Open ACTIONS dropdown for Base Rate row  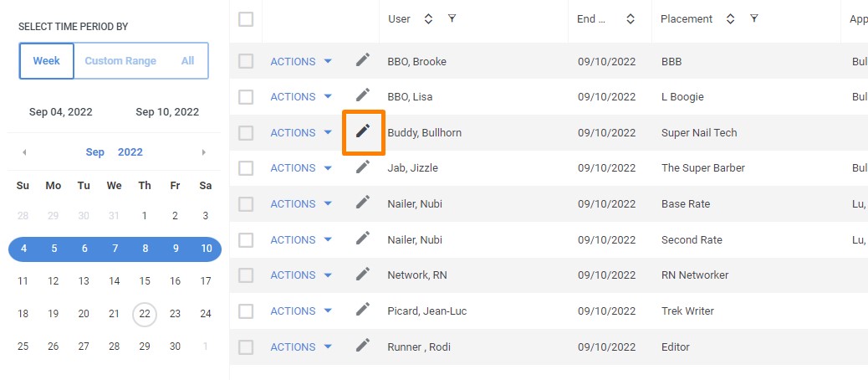pos(301,204)
